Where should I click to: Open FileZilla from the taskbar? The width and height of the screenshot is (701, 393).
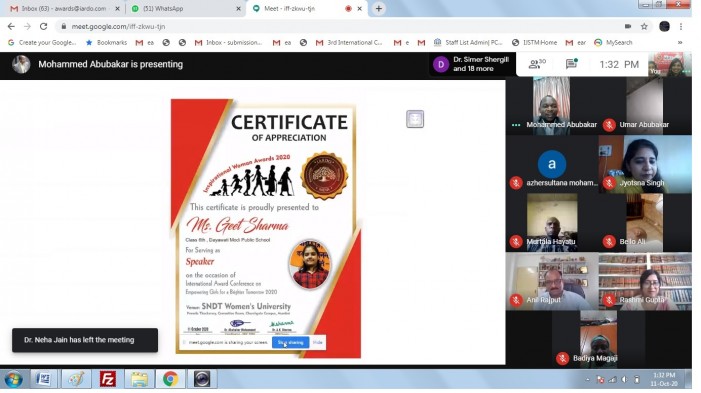point(108,379)
